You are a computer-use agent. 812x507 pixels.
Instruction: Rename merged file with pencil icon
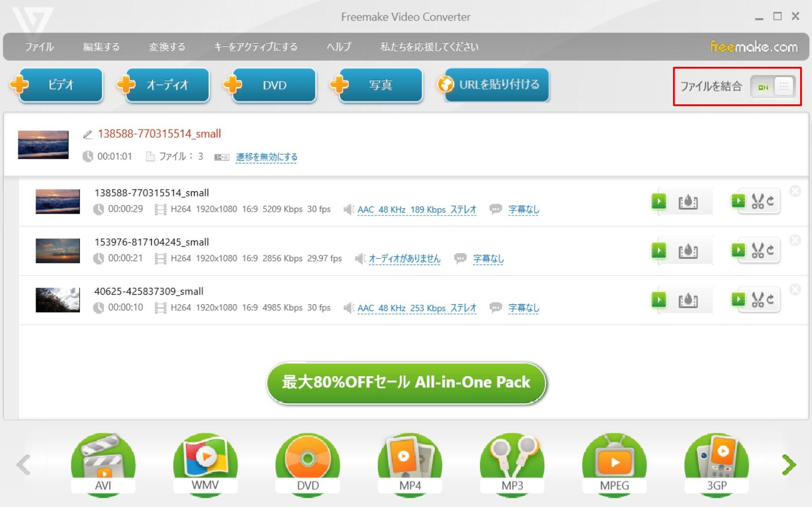coord(87,134)
